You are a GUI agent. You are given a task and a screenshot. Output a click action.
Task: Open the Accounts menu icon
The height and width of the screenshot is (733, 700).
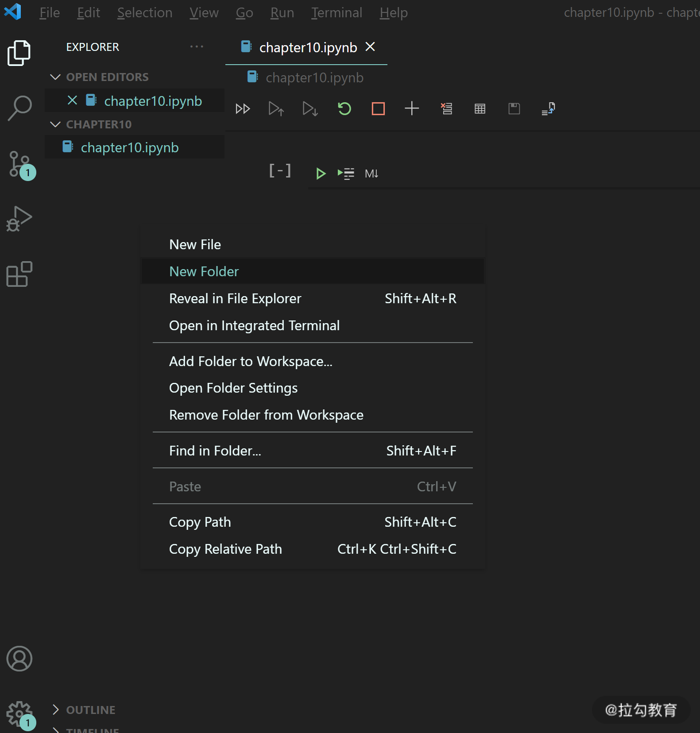tap(19, 658)
